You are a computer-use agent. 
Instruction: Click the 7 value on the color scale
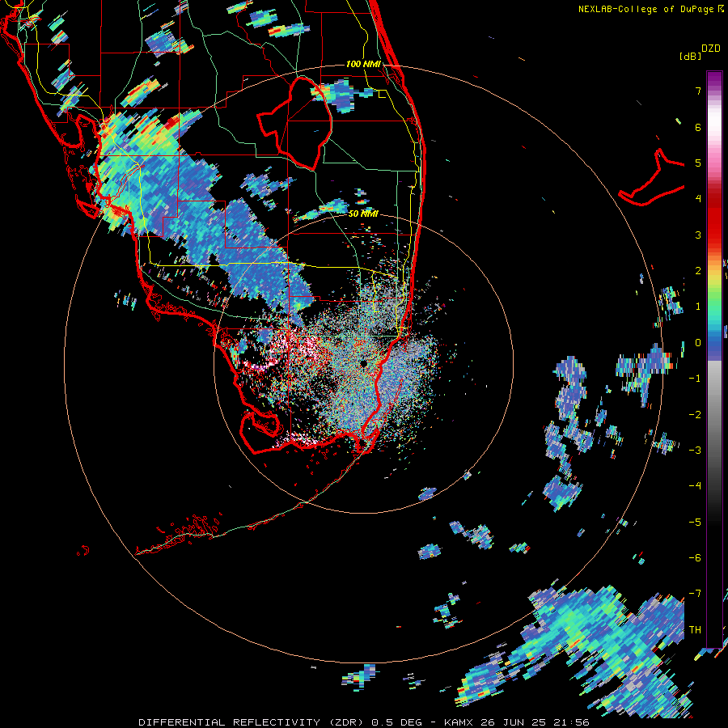[697, 91]
